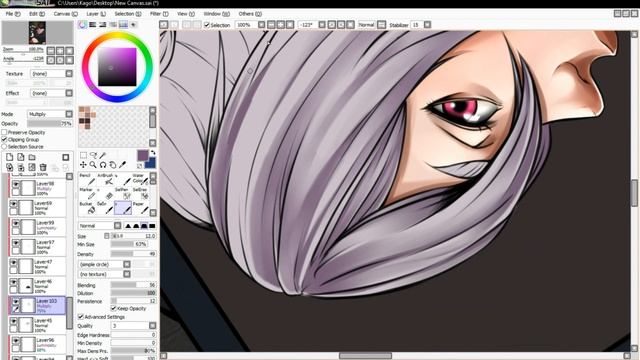Select the Marker brush tool

click(87, 193)
